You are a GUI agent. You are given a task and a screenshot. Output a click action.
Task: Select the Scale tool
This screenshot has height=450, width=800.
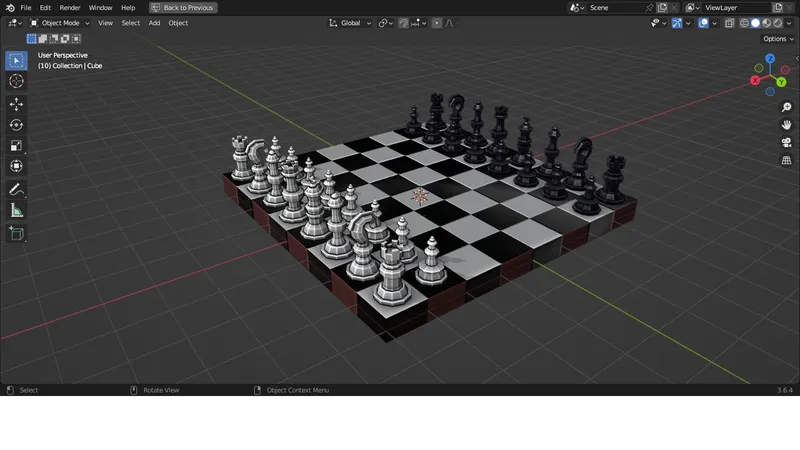coord(16,146)
